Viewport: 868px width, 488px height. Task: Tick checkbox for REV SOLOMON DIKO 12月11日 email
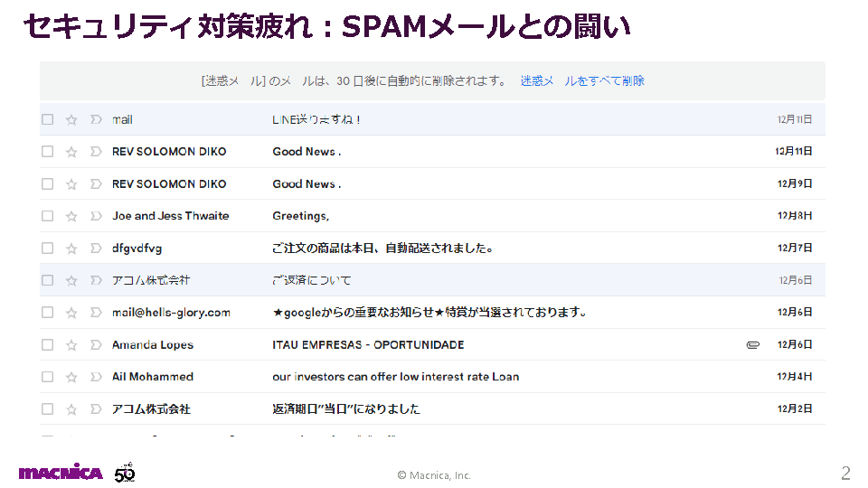(48, 152)
